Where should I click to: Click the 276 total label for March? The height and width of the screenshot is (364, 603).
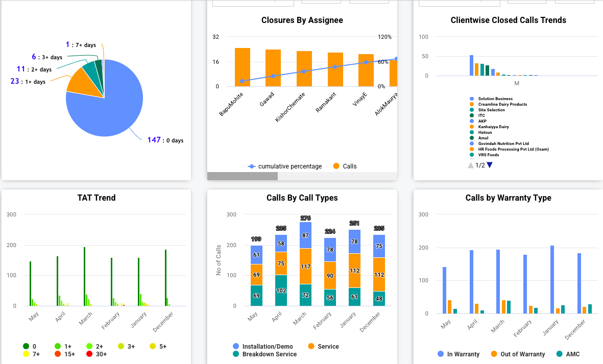(x=306, y=218)
